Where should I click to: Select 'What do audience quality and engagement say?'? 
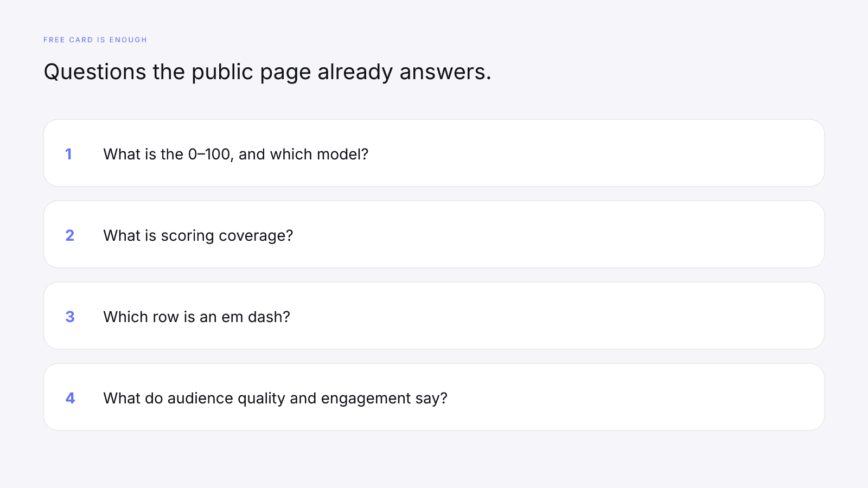coord(434,397)
